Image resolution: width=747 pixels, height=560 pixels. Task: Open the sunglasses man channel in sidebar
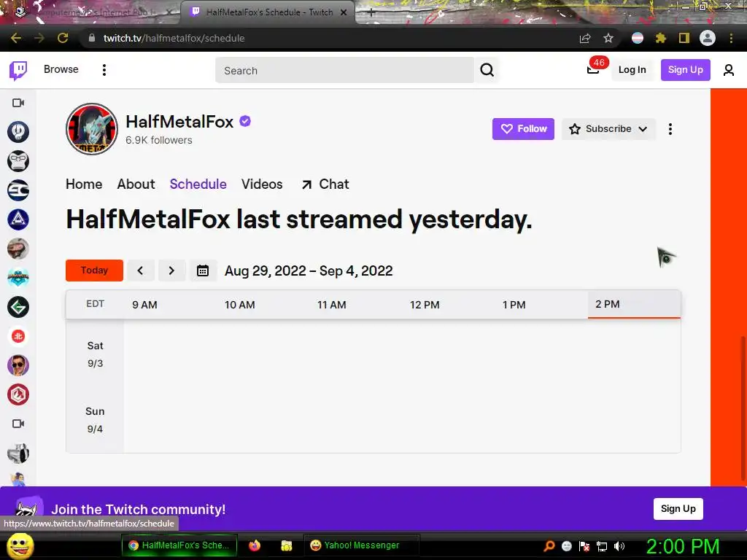[x=18, y=366]
